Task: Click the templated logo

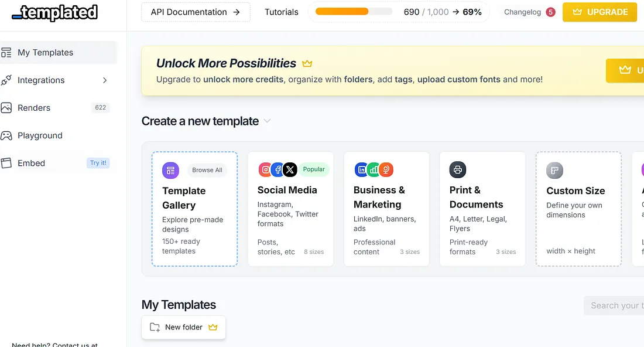Action: click(x=54, y=12)
